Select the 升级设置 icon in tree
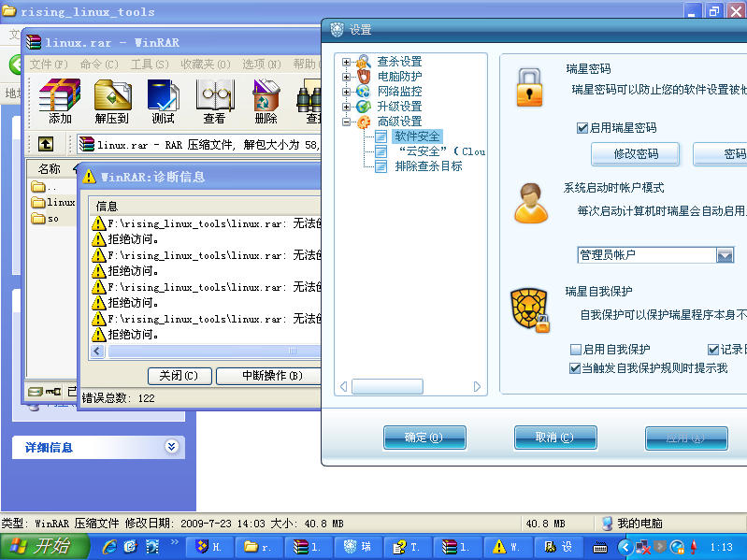The height and width of the screenshot is (560, 747). pos(364,107)
